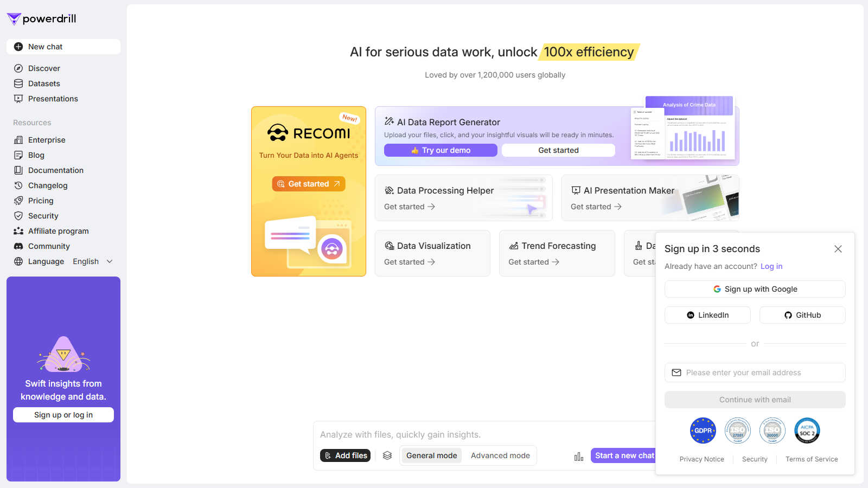The height and width of the screenshot is (488, 868).
Task: Open Changelog page
Action: coord(63,185)
